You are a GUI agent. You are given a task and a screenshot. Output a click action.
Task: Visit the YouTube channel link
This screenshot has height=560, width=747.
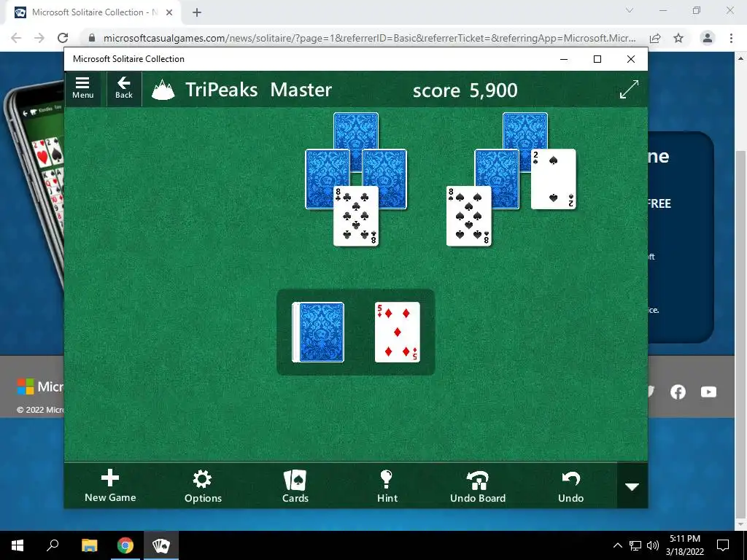[708, 392]
